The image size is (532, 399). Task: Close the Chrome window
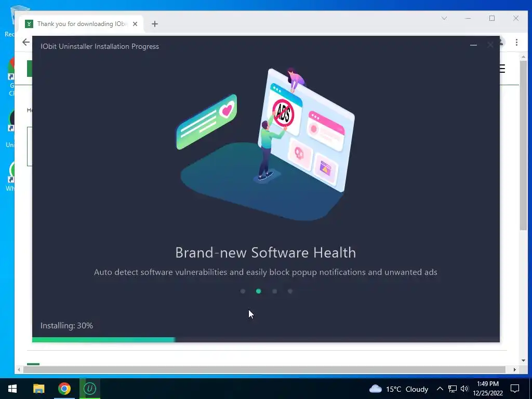(x=516, y=18)
